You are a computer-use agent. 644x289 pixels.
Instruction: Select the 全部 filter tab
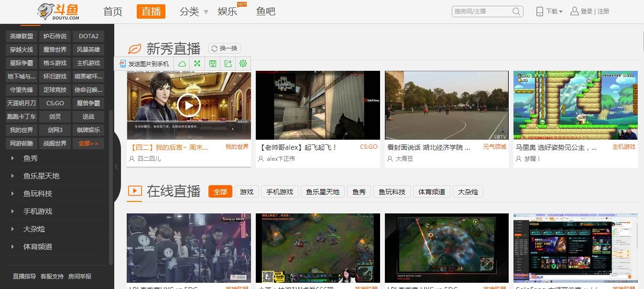pyautogui.click(x=220, y=191)
